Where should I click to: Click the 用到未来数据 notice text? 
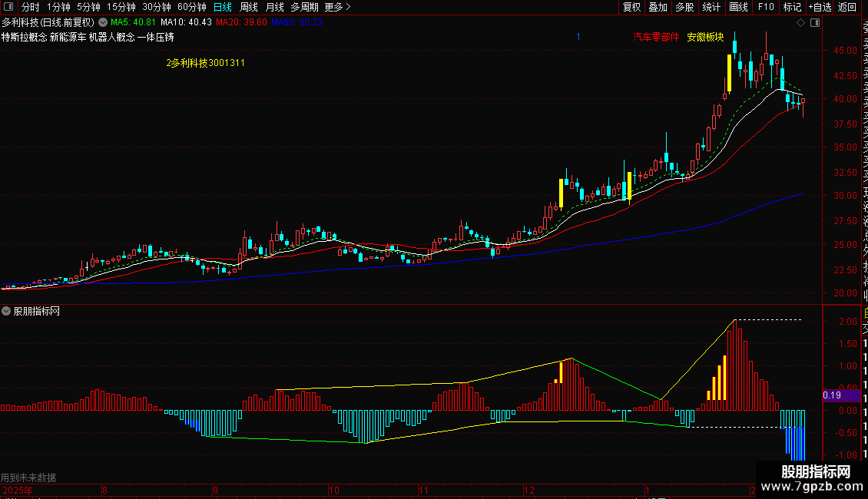coord(28,478)
